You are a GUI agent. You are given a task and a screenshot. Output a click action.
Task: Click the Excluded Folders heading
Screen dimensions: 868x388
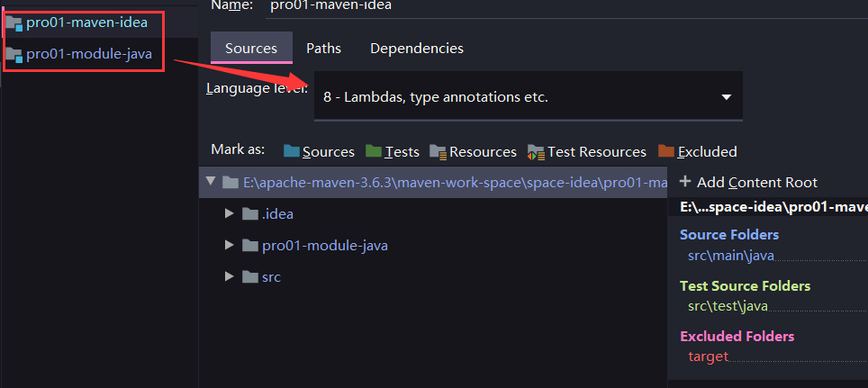(737, 336)
